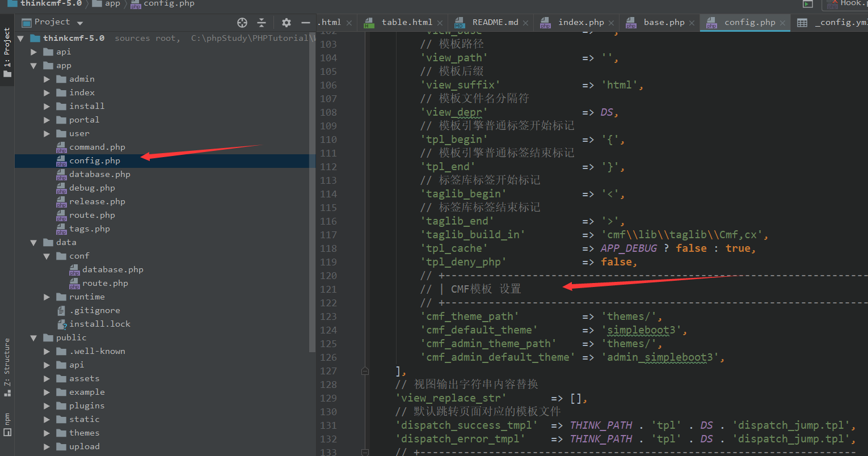
Task: Select config.php in project tree
Action: click(x=95, y=161)
